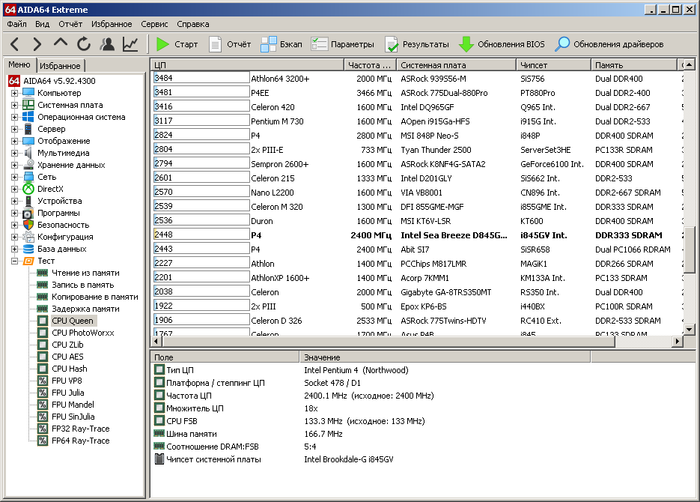
Task: Click the back navigation arrow
Action: tap(13, 45)
